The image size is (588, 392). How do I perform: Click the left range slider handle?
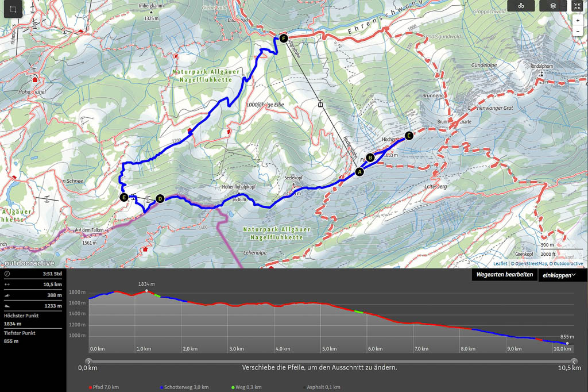click(88, 362)
